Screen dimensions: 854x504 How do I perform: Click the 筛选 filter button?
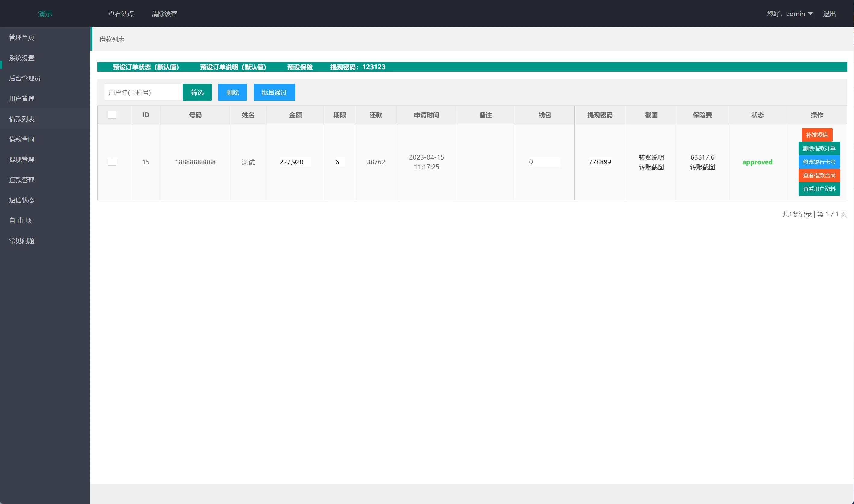click(197, 92)
